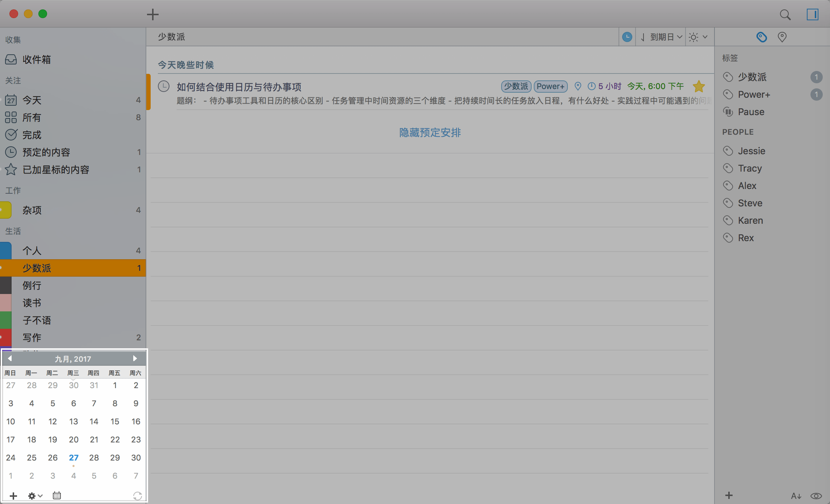Toggle the scheduled clock filter button
830x504 pixels.
coord(627,37)
